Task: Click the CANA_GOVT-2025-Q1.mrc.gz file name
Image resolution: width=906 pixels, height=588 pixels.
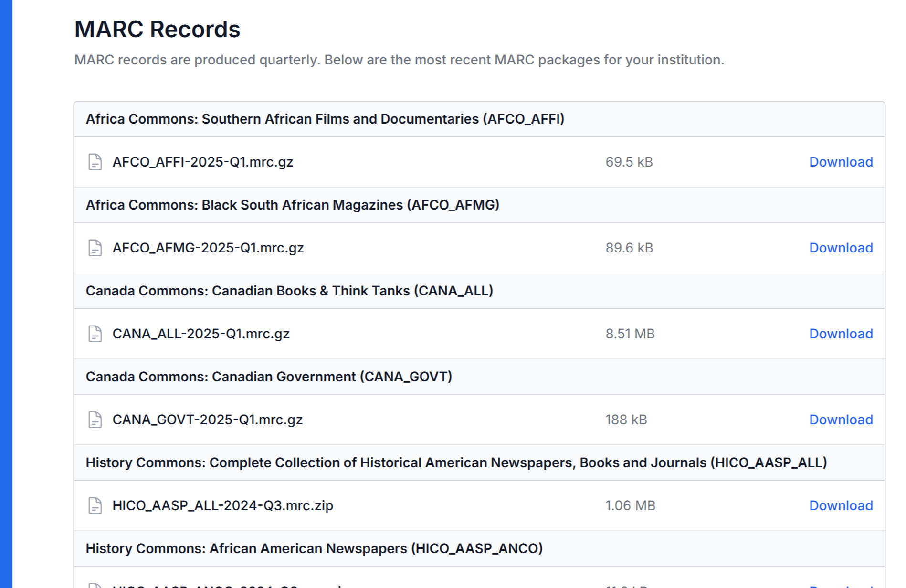Action: [x=208, y=420]
